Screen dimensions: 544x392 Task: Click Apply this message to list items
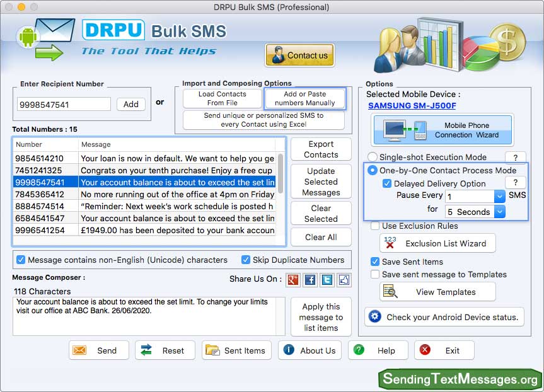point(321,317)
